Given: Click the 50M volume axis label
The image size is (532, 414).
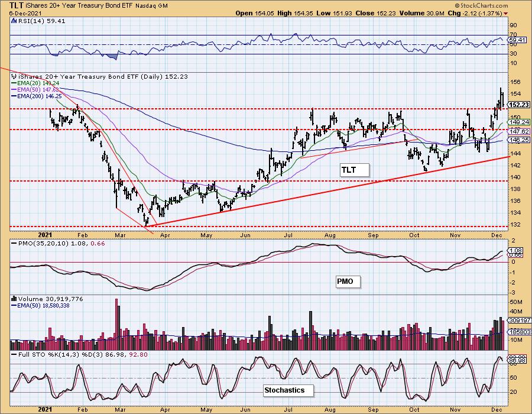Looking at the screenshot, I should tap(515, 302).
